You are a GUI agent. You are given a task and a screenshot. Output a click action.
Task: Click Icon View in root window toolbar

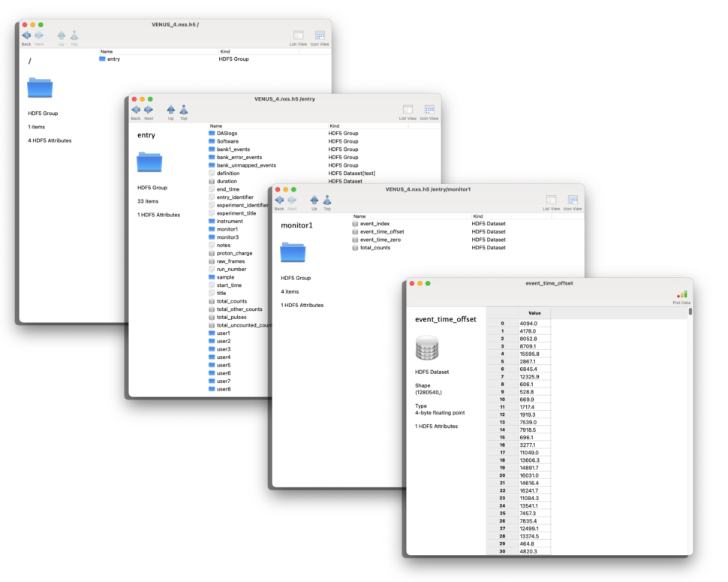coord(320,36)
